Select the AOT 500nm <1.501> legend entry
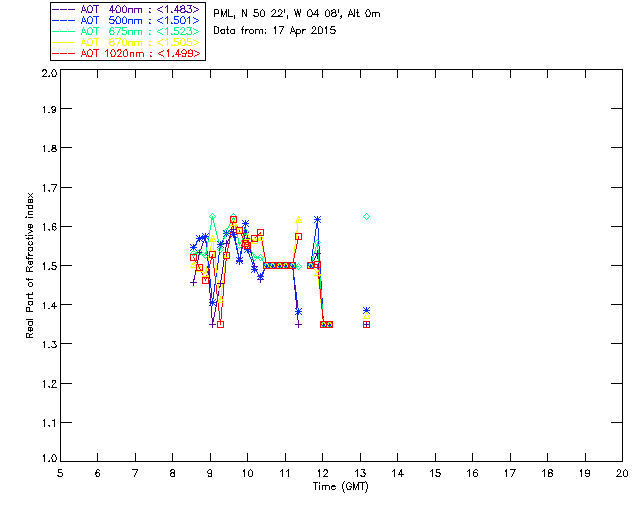This screenshot has height=512, width=640. (126, 20)
